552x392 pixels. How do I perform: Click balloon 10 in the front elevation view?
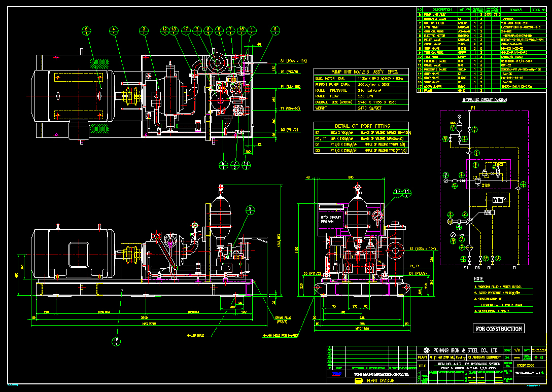point(397,192)
